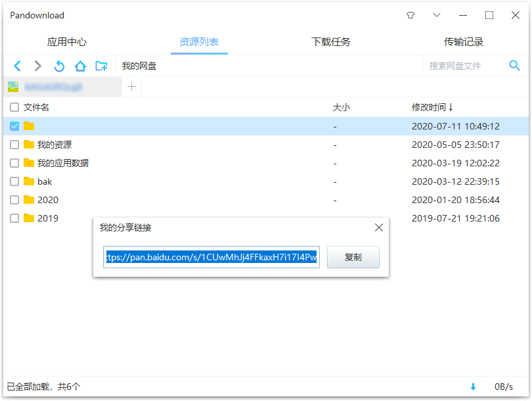
Task: Check the checkbox next to bak folder
Action: [14, 181]
